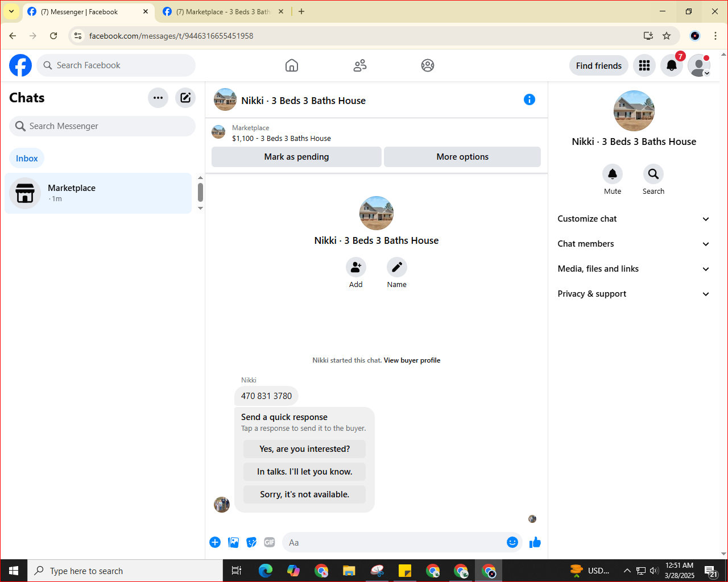
Task: Click the chat list scrollbar down arrow
Action: pos(200,209)
